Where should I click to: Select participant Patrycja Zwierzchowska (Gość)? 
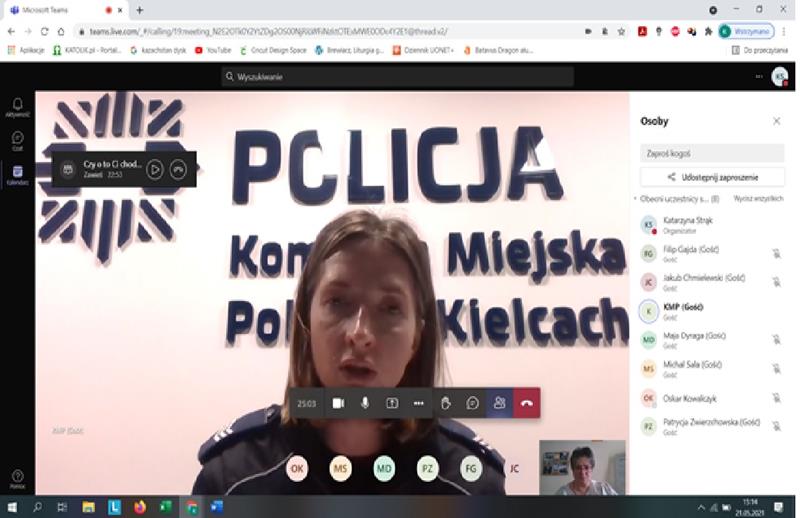pyautogui.click(x=712, y=427)
